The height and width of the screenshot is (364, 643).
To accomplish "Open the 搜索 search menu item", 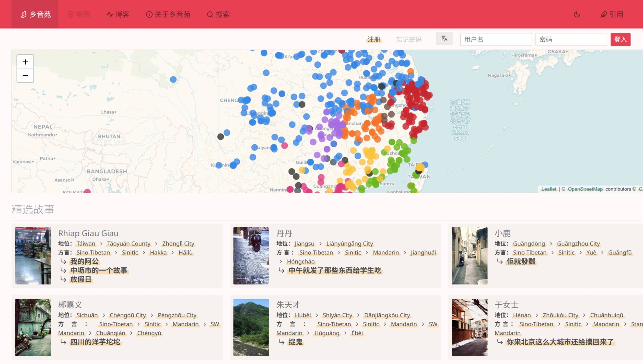I will 218,14.
